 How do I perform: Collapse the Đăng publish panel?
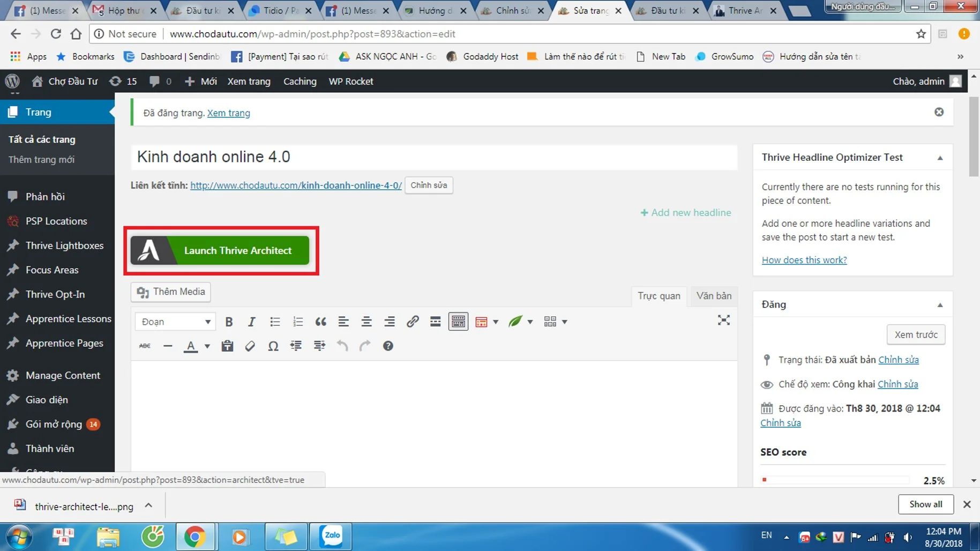tap(940, 305)
